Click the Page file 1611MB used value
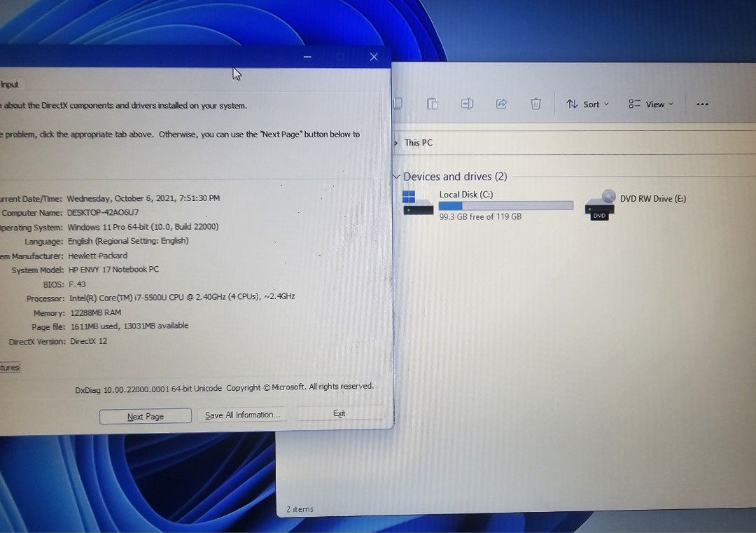Viewport: 756px width, 533px height. [x=129, y=326]
